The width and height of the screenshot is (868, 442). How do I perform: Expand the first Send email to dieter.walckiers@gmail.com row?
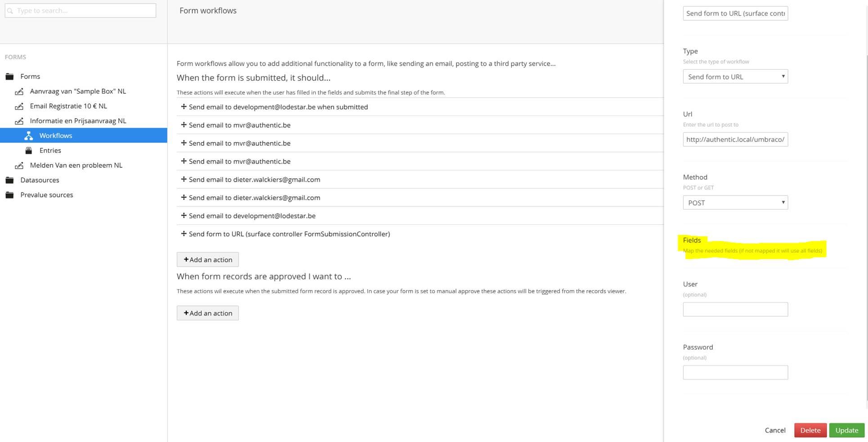tap(251, 179)
